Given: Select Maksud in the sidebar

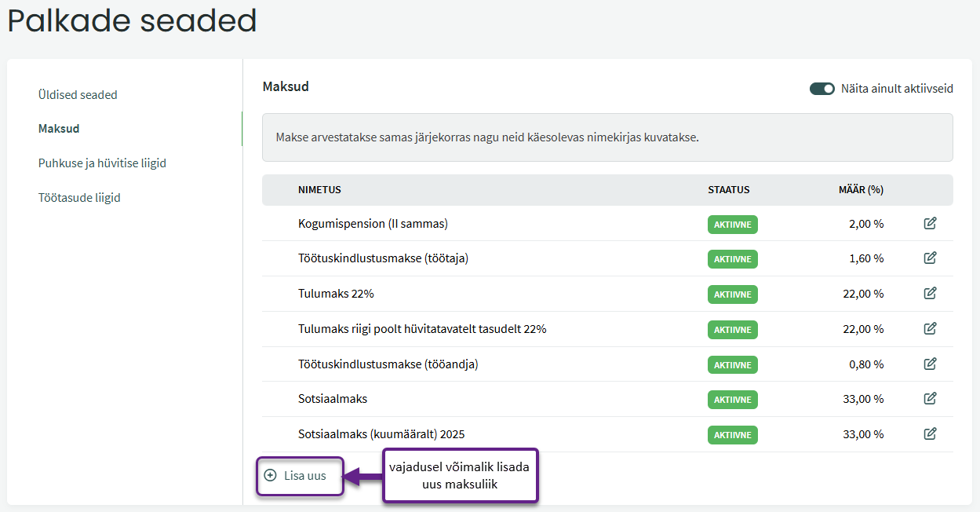Looking at the screenshot, I should pyautogui.click(x=59, y=129).
